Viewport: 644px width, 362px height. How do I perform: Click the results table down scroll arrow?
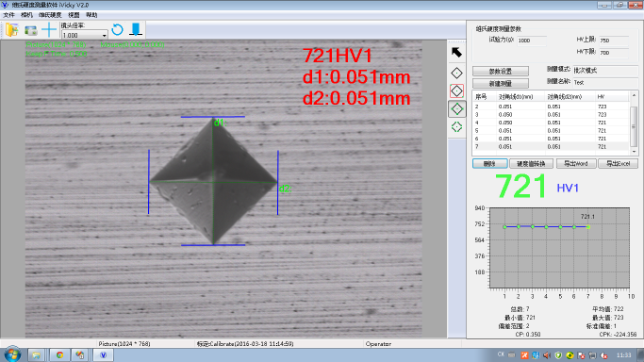(634, 152)
